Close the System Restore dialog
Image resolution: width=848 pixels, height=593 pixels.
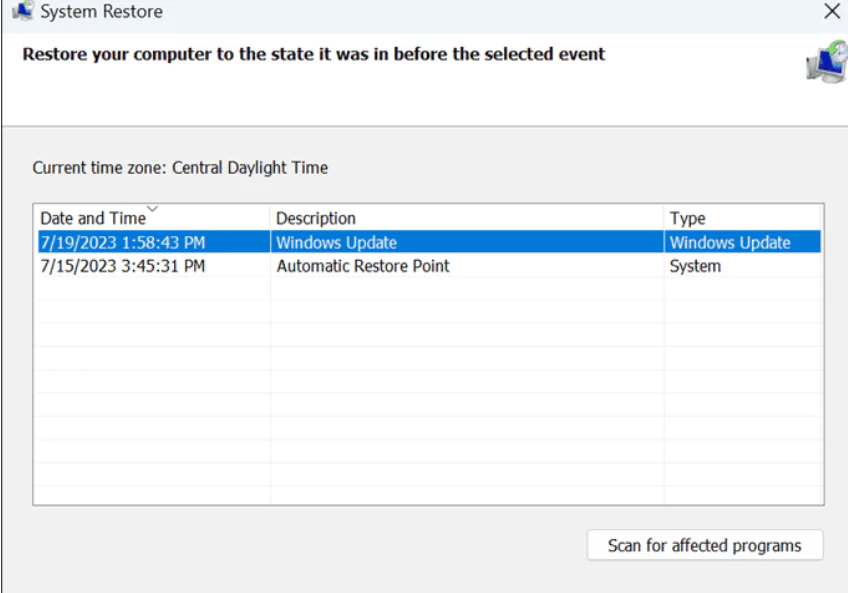(831, 12)
